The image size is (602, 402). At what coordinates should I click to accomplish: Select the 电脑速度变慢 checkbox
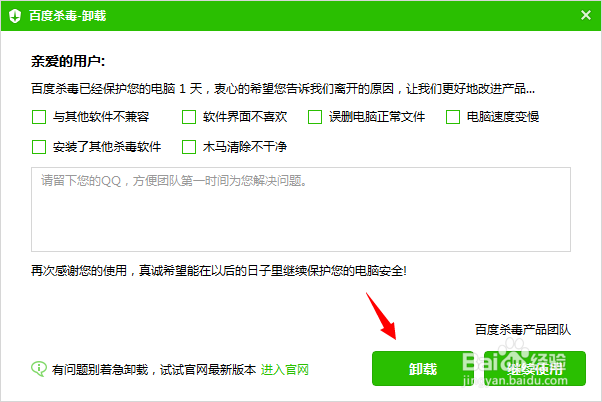pyautogui.click(x=453, y=117)
